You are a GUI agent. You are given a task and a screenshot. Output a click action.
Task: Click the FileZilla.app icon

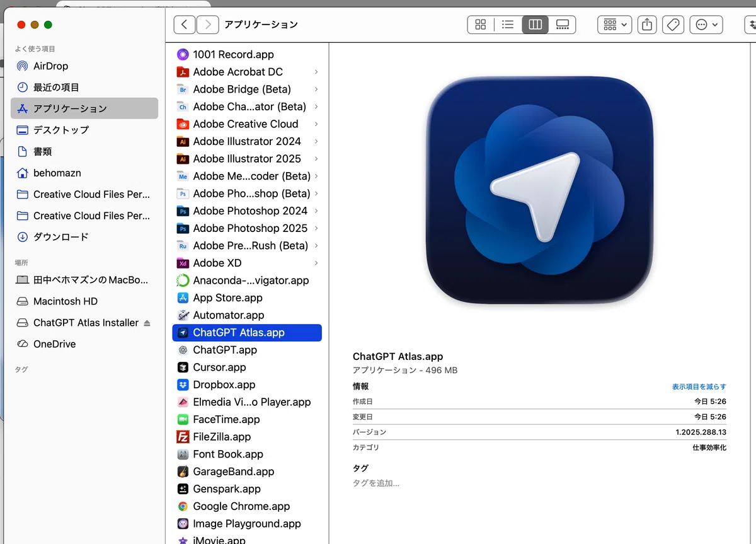click(x=183, y=437)
